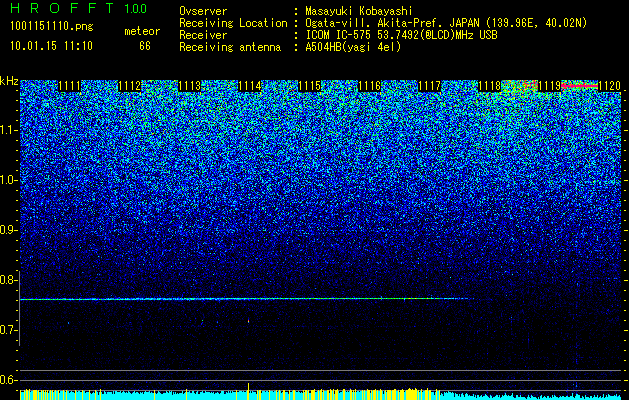The height and width of the screenshot is (400, 629).
Task: Click the 1112 time marker label
Action: tap(130, 86)
